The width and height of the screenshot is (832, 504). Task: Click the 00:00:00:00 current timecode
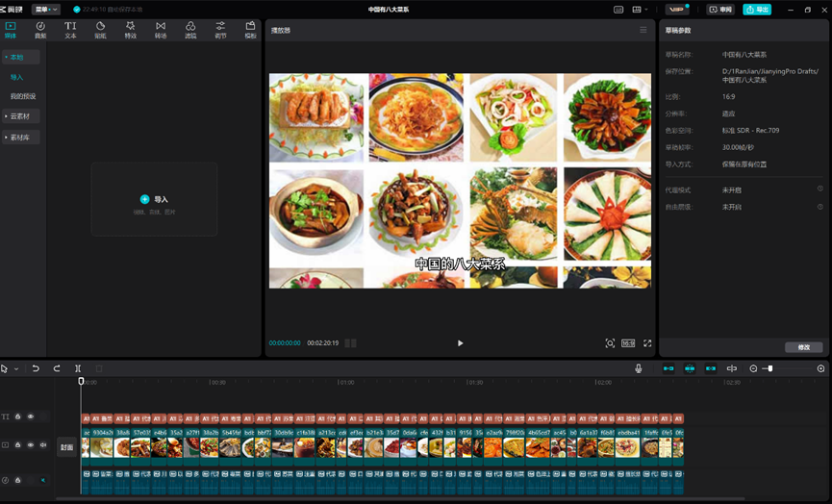click(x=285, y=343)
